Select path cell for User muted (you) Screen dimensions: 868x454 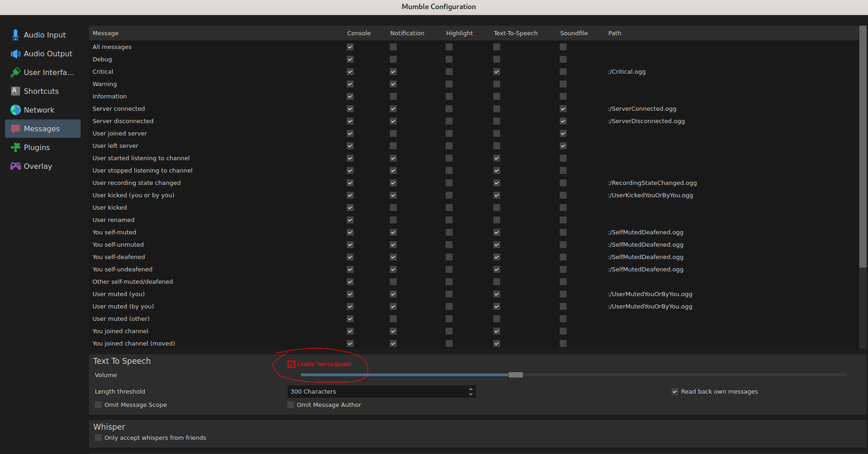(650, 294)
